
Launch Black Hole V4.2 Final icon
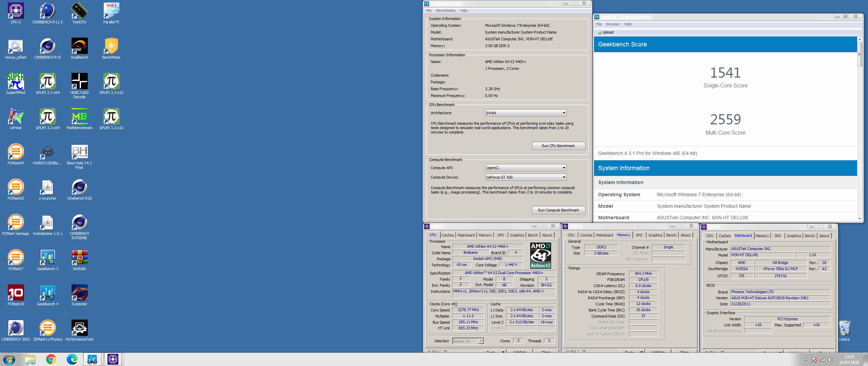pos(79,156)
